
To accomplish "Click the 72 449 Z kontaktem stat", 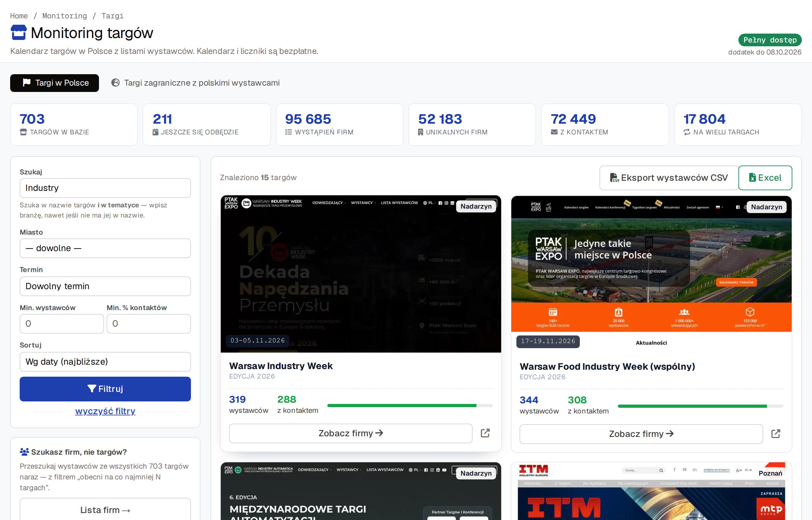I will coord(605,125).
